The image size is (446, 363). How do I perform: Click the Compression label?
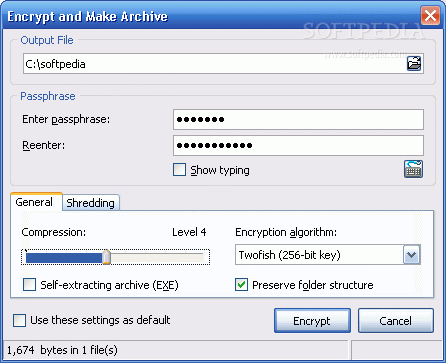(x=54, y=232)
